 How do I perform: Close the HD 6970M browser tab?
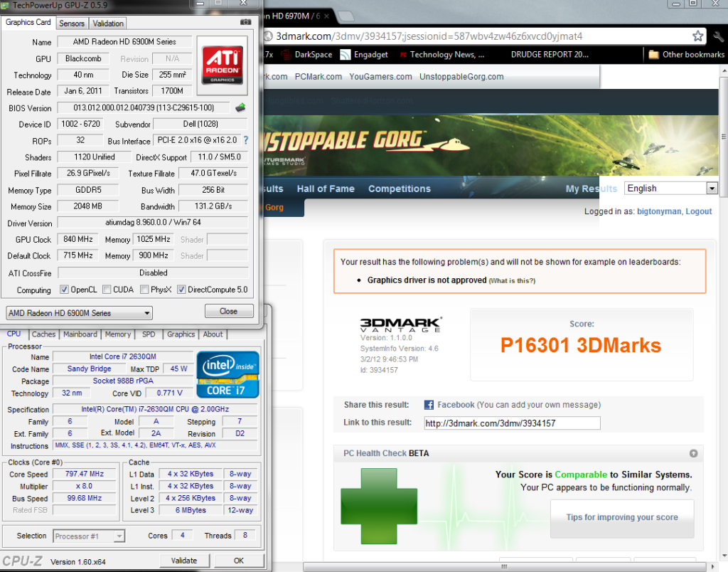click(326, 16)
